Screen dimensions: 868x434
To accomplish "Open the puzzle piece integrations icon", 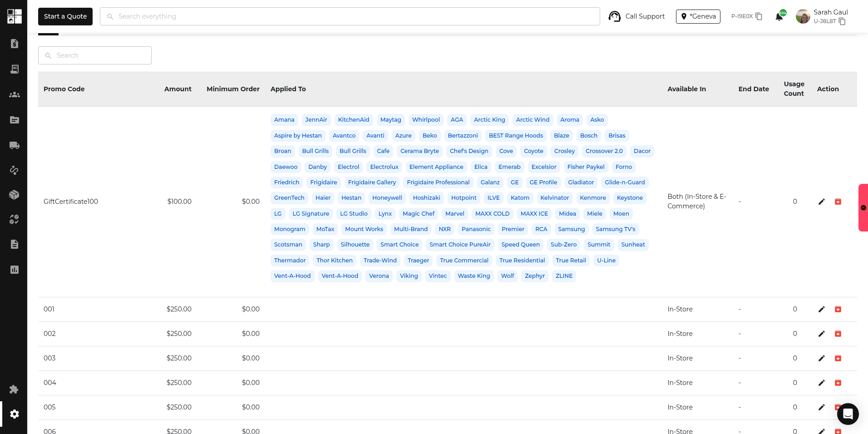I will [x=15, y=389].
